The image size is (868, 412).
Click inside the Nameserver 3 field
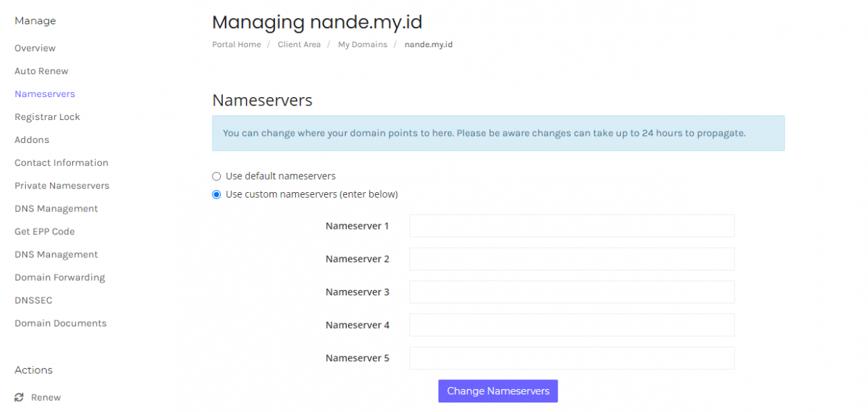pyautogui.click(x=571, y=291)
